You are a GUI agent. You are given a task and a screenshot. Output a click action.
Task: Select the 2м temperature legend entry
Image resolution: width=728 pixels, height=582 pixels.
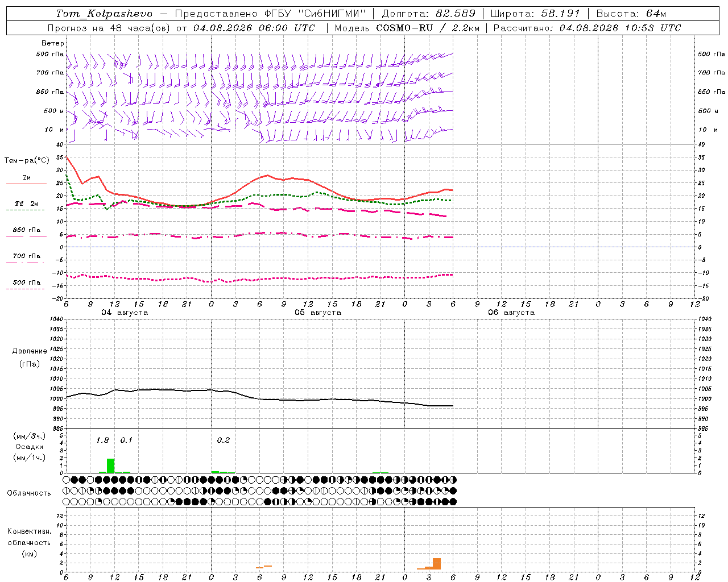click(26, 178)
